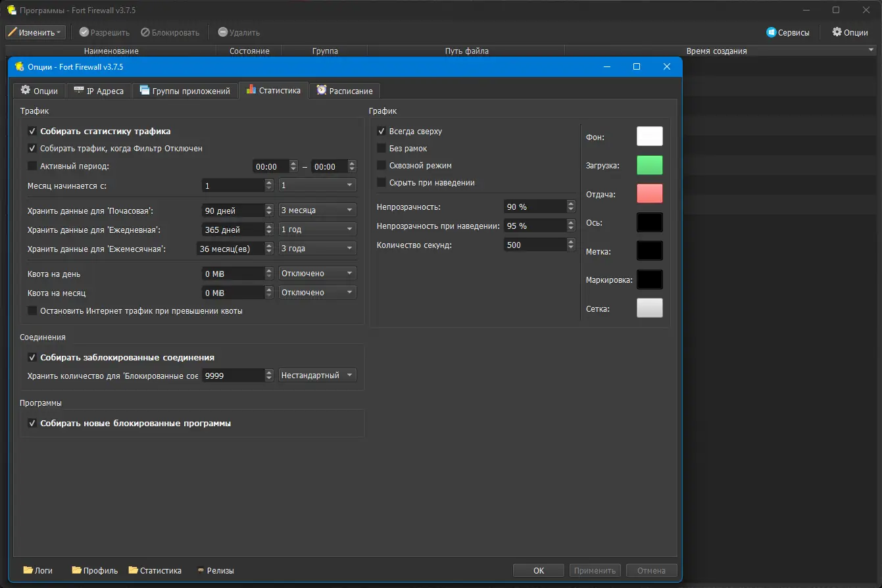Expand the Нестандартный dropdown
This screenshot has width=882, height=588.
(317, 376)
